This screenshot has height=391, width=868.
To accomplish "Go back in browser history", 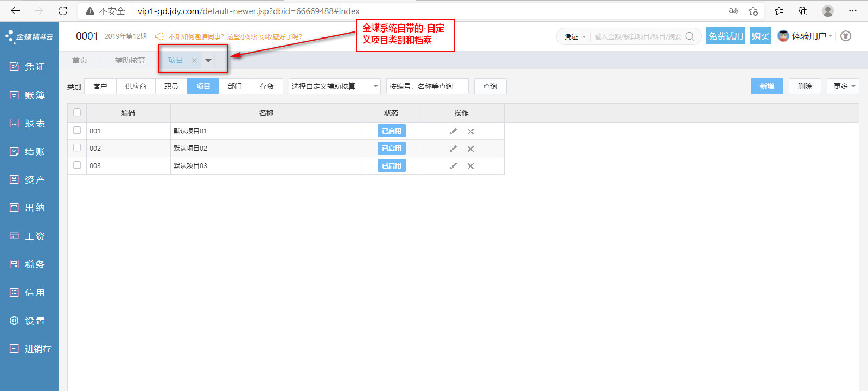I will tap(15, 11).
